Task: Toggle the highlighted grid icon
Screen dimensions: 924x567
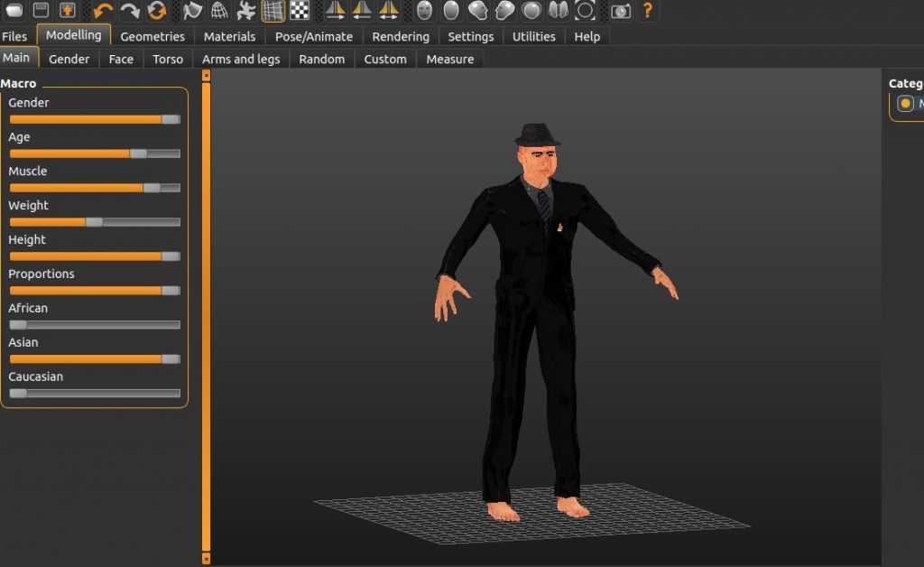Action: pos(273,11)
